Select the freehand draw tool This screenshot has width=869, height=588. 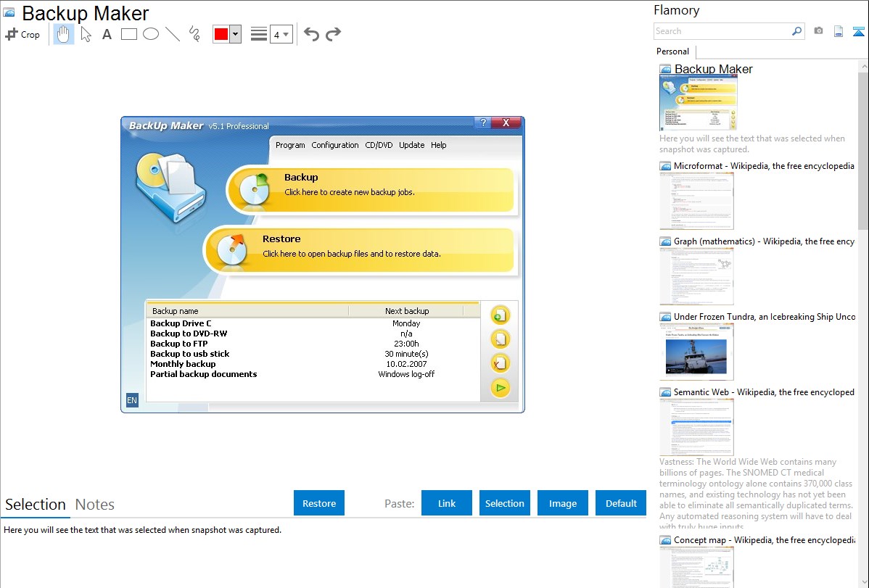194,34
